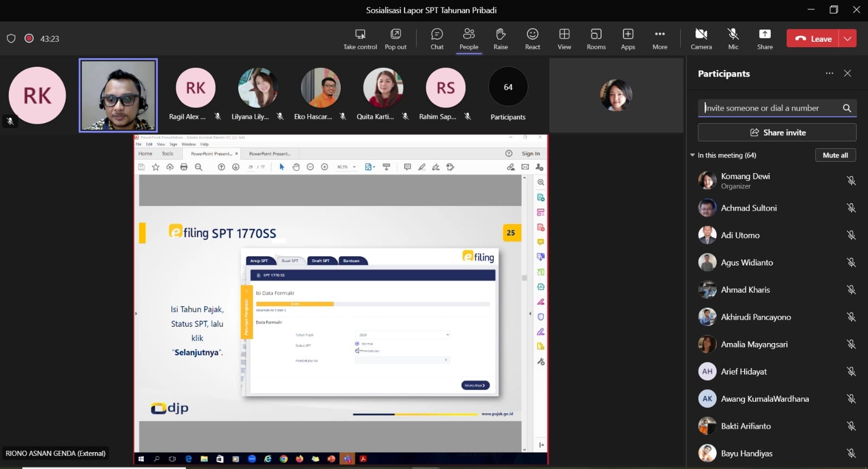Click Take control of shared screen
The image size is (868, 469).
pyautogui.click(x=360, y=39)
